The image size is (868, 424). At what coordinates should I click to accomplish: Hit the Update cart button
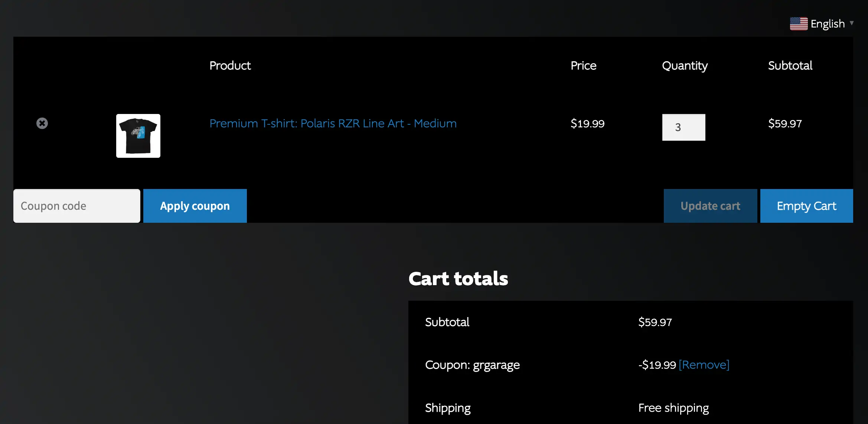pos(710,206)
